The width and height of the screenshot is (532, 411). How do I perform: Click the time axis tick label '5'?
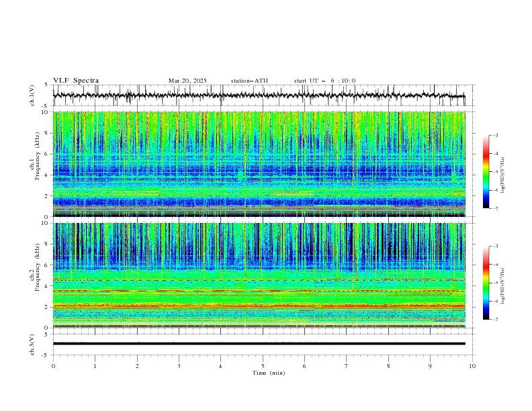click(263, 366)
